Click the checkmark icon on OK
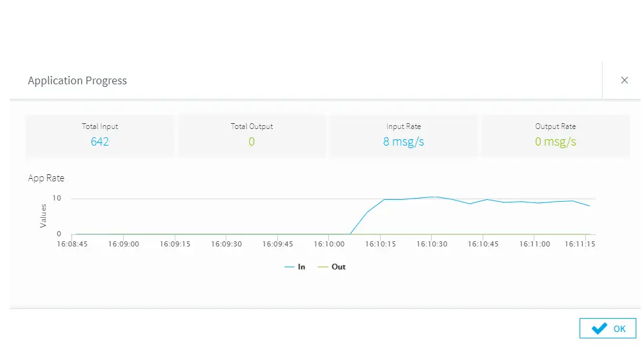The image size is (644, 348). [599, 328]
